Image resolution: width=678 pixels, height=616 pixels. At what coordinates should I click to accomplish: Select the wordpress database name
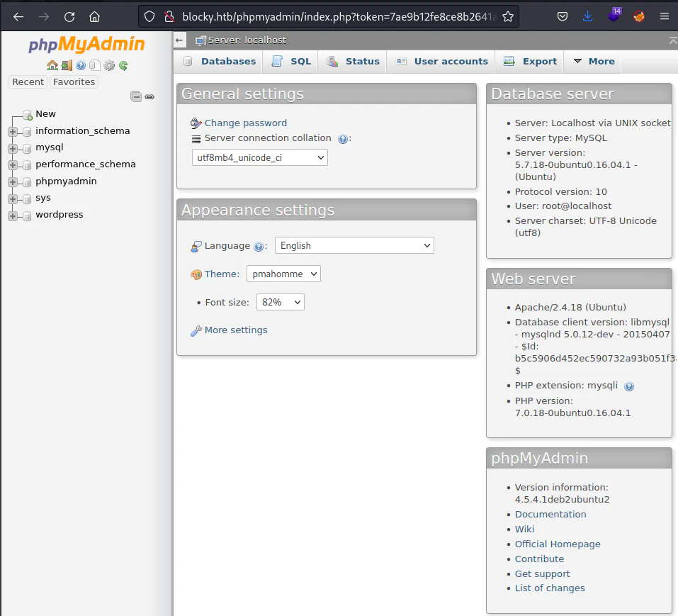(60, 215)
